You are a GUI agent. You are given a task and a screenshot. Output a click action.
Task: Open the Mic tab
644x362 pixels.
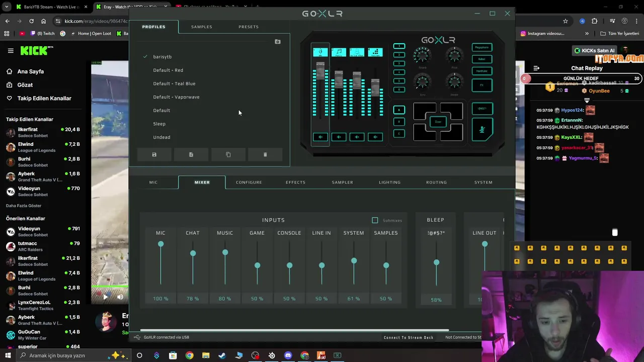[x=153, y=182]
